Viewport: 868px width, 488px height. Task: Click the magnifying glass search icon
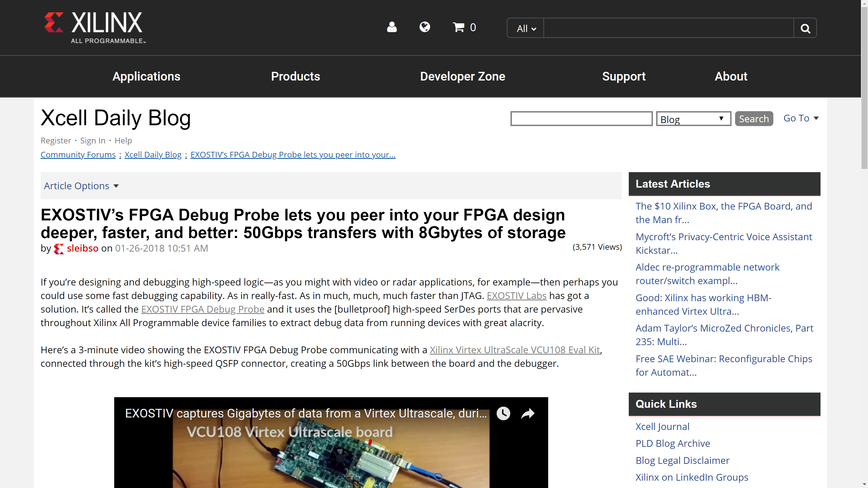pos(805,28)
